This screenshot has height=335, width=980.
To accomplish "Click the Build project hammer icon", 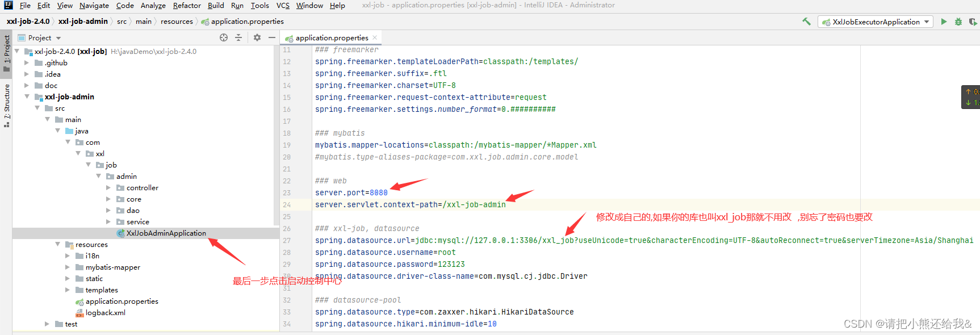I will [806, 22].
